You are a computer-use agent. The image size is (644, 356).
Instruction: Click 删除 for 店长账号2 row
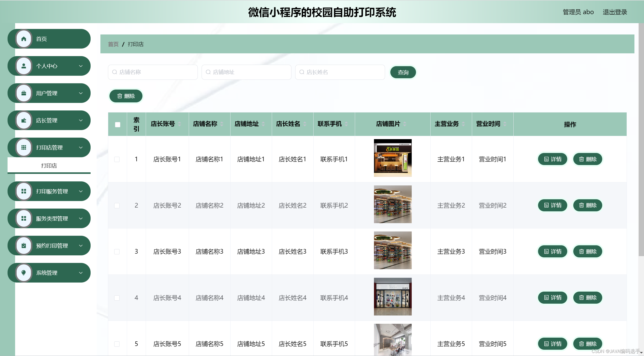coord(588,205)
